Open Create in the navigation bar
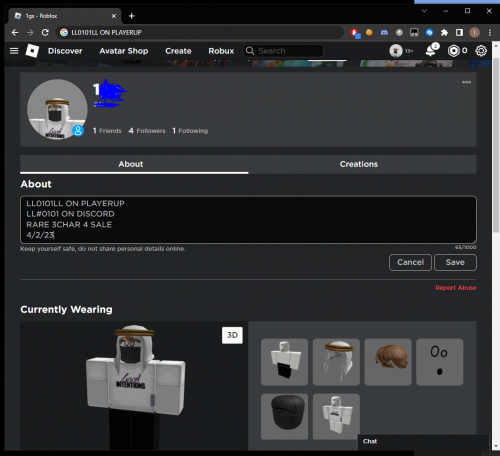The image size is (500, 456). [x=178, y=51]
